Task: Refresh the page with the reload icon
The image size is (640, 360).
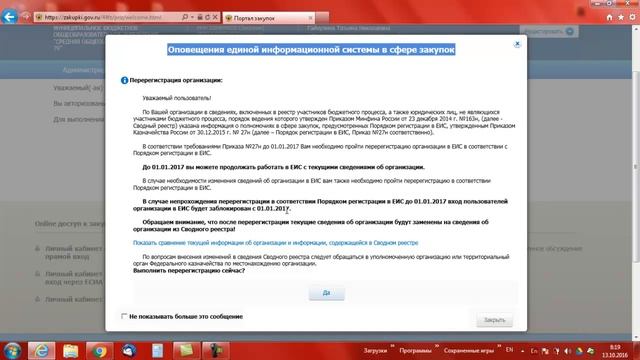Action: pyautogui.click(x=207, y=17)
